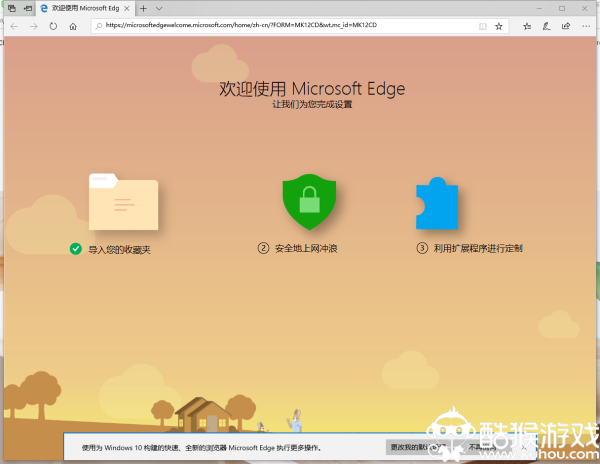Go back to previous page
The width and height of the screenshot is (600, 464).
pyautogui.click(x=14, y=26)
